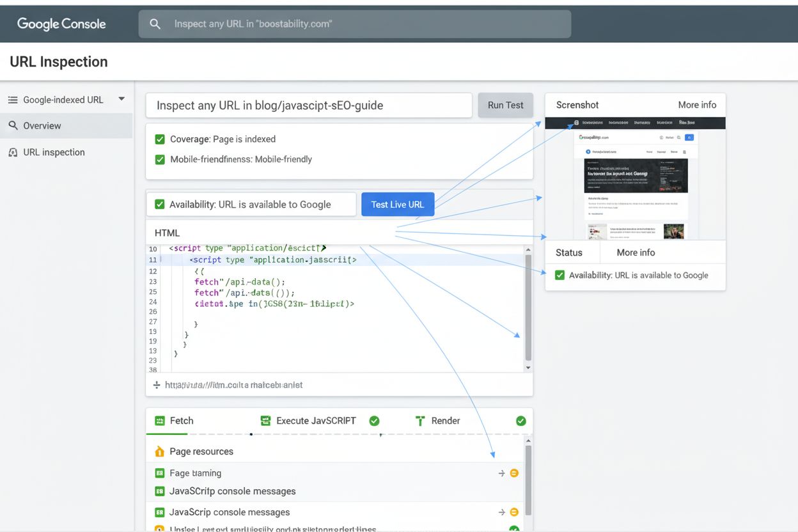This screenshot has height=532, width=798.
Task: Click the Google-indexed URL list icon
Action: pos(13,100)
